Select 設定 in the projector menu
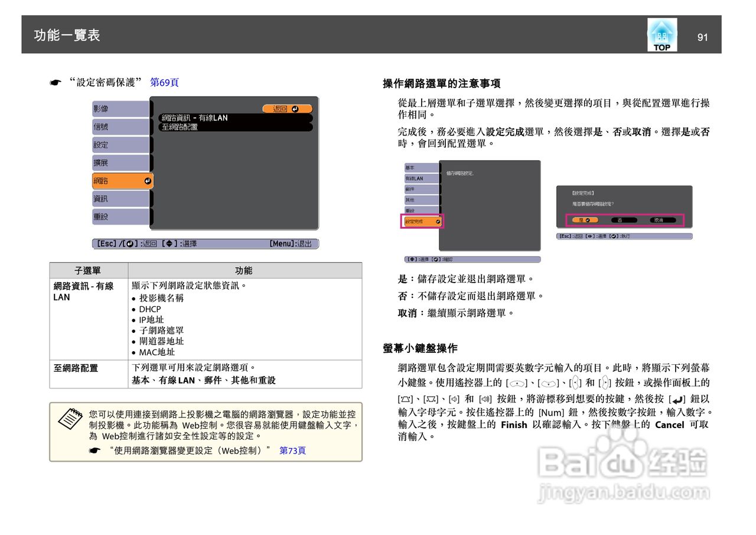The image size is (756, 535). pos(121,145)
